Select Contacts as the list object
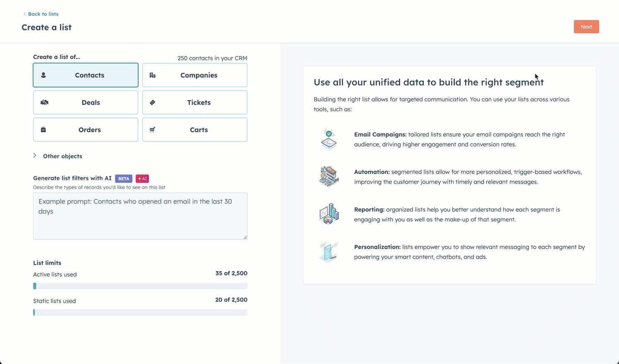Image resolution: width=619 pixels, height=364 pixels. [86, 75]
